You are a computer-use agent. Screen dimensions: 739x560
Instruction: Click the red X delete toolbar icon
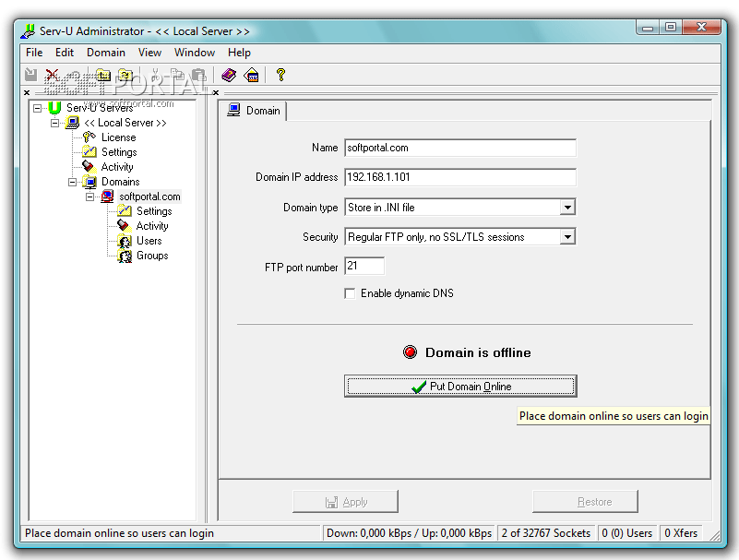(53, 75)
